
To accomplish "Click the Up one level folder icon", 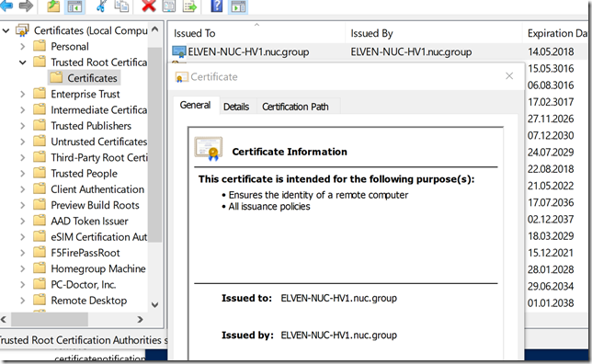I will [53, 6].
